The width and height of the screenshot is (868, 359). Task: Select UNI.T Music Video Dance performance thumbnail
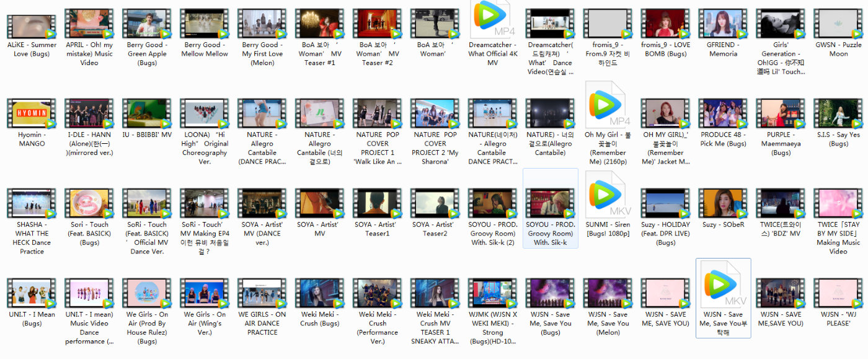[89, 293]
